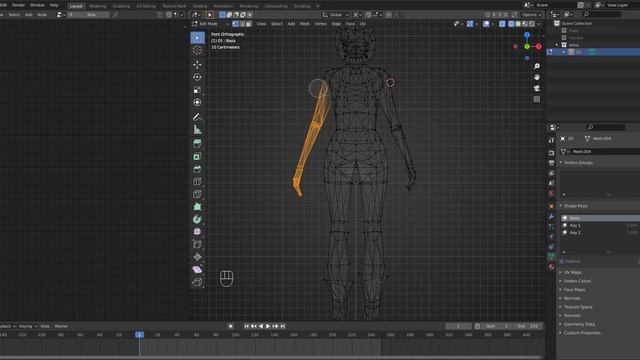
Task: Jump to the timeline end frame
Action: (x=282, y=326)
